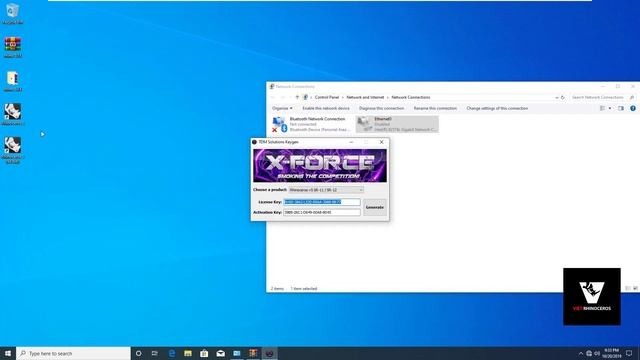The image size is (640, 360).
Task: Select the Bluetooth Network Connection item
Action: (311, 124)
